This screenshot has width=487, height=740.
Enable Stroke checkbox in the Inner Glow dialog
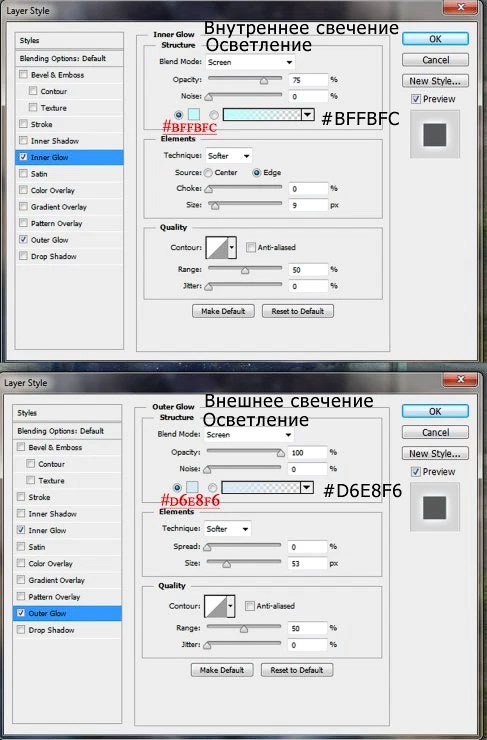[23, 124]
